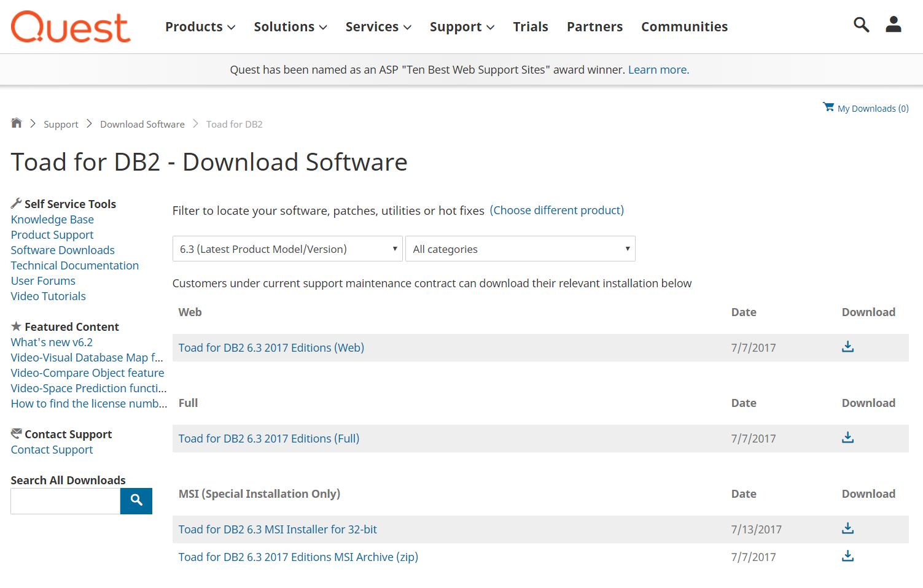Go to home via breadcrumb house icon
The image size is (923, 588).
point(17,123)
